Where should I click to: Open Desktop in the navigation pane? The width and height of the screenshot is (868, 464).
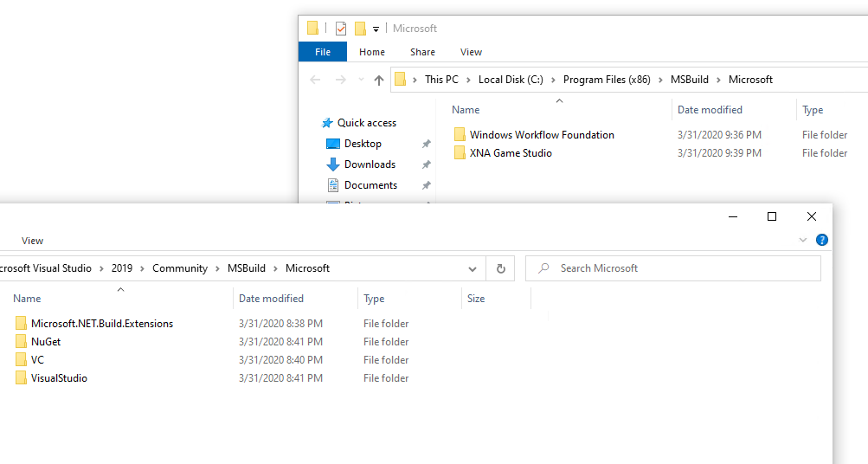tap(363, 144)
